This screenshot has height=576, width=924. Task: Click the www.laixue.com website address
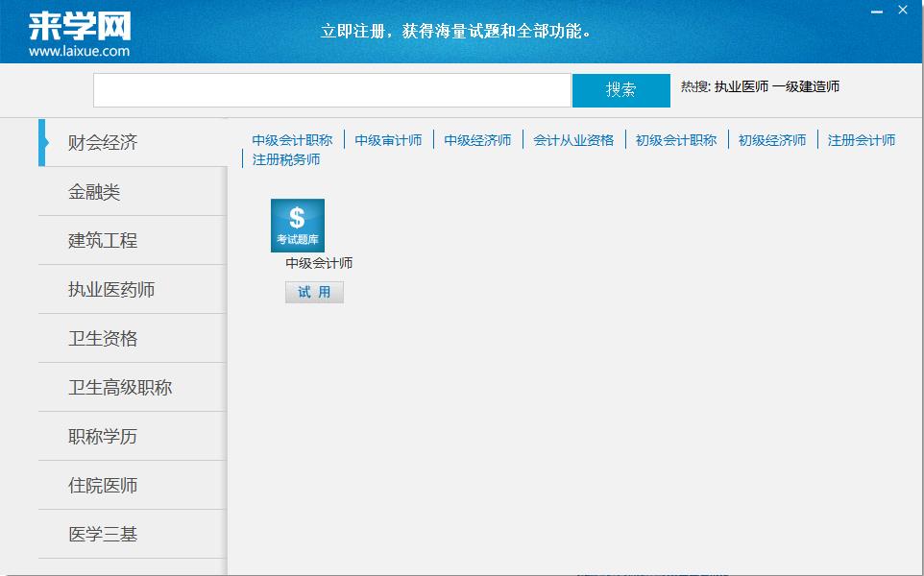(80, 51)
